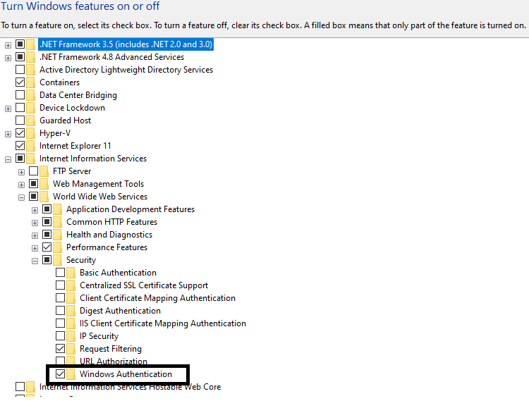Screen dimensions: 529x420
Task: Expand the Hyper-V node
Action: click(8, 134)
